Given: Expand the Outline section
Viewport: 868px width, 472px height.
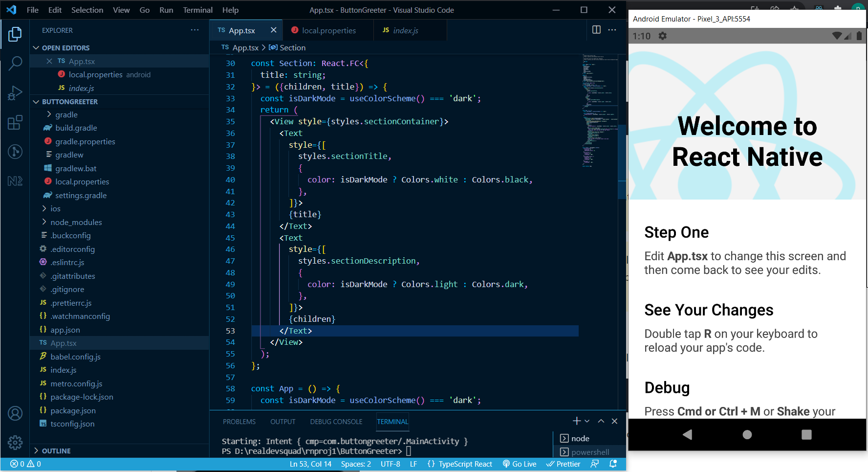Looking at the screenshot, I should (x=36, y=451).
